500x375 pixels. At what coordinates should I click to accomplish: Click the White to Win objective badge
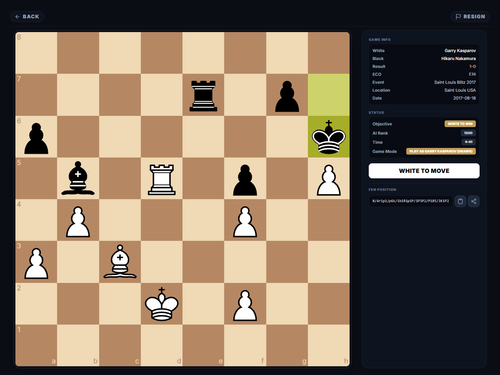click(x=460, y=124)
